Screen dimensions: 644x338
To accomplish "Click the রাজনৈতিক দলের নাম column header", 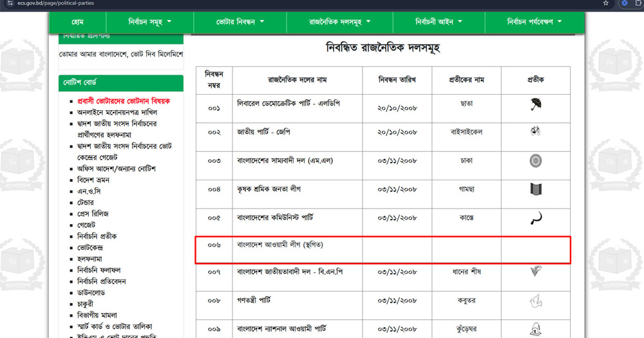I will 298,80.
